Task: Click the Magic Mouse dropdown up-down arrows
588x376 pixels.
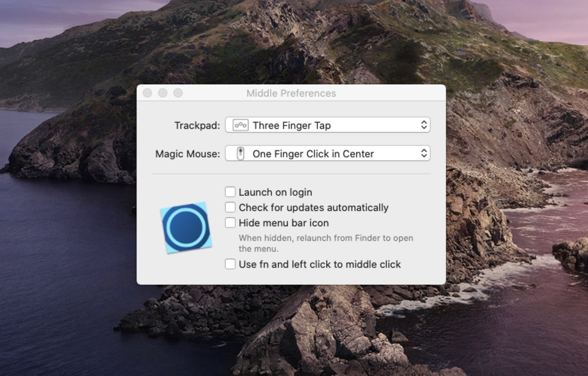Action: coord(424,153)
